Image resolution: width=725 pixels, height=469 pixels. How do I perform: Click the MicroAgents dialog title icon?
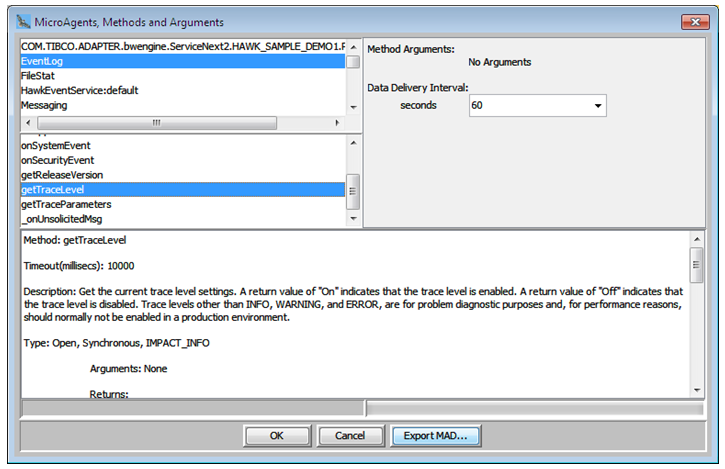click(23, 21)
